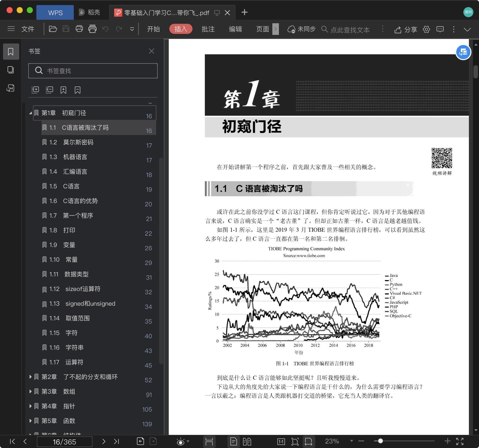Image resolution: width=479 pixels, height=448 pixels.
Task: Open file using the folder icon
Action: point(53,29)
